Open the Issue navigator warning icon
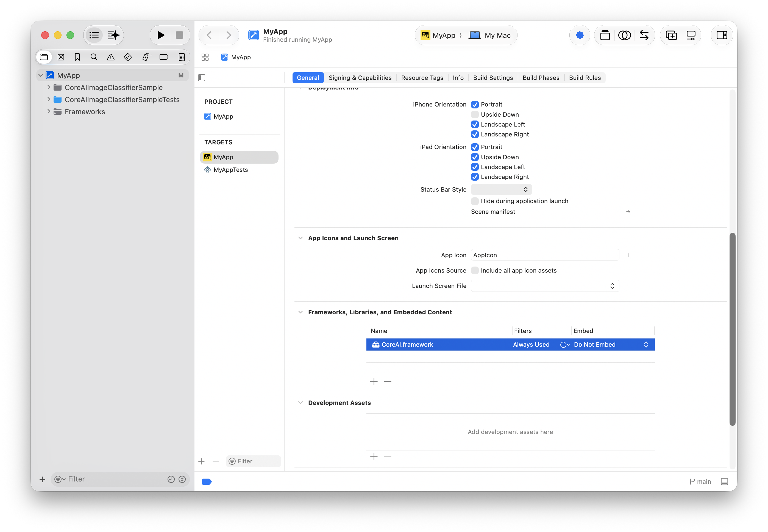The width and height of the screenshot is (768, 532). pos(111,57)
